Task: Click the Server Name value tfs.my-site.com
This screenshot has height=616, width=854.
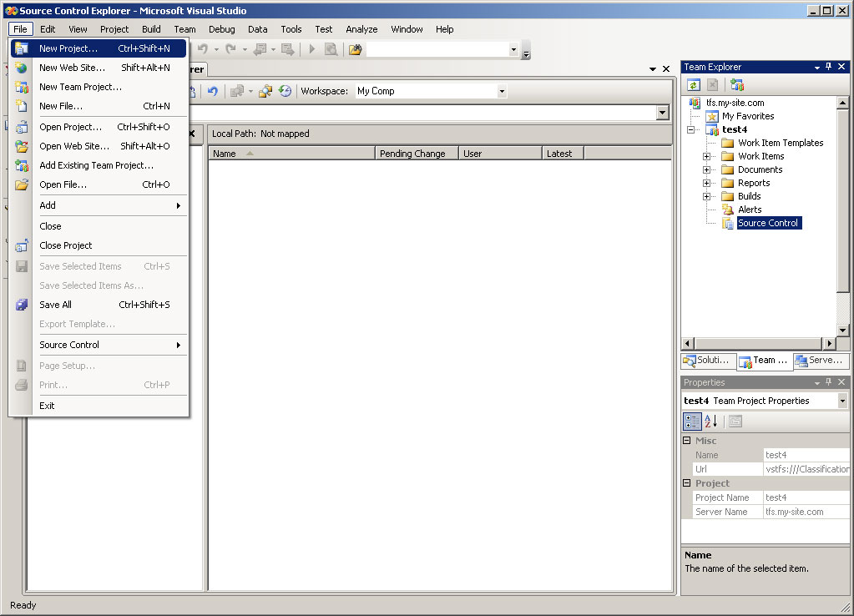Action: click(x=806, y=512)
